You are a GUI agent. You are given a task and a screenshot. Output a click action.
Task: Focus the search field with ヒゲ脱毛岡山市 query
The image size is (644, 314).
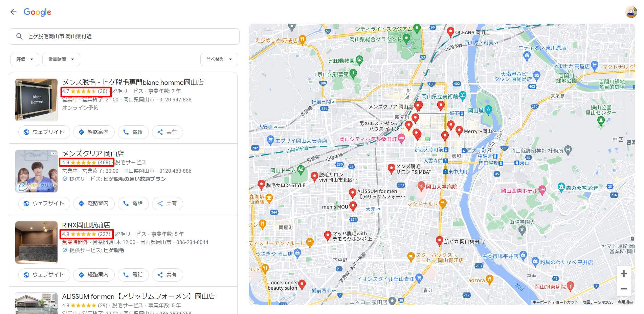(x=124, y=37)
